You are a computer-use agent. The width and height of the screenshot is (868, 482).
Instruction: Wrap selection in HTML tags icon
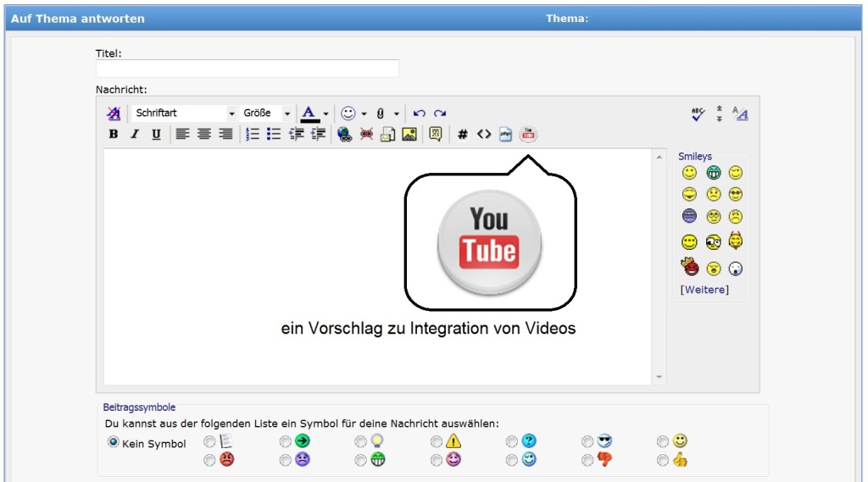point(484,134)
